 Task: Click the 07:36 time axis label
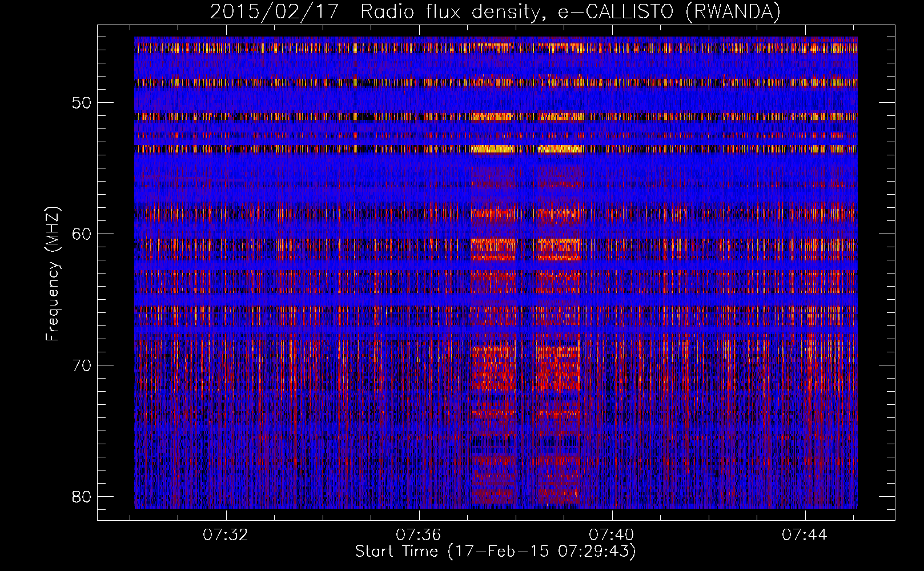419,535
